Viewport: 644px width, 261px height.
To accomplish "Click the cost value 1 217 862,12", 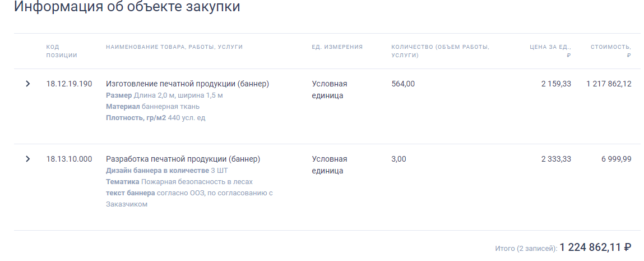I will [x=609, y=84].
